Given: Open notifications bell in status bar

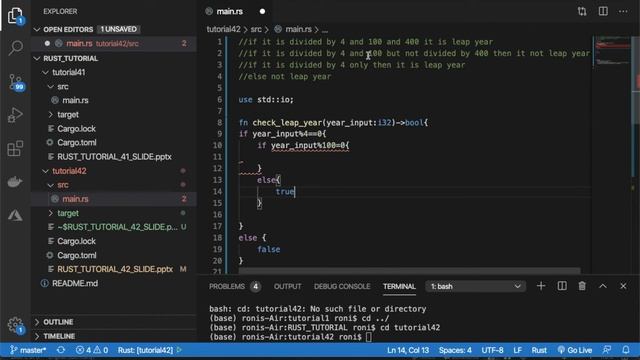Looking at the screenshot, I should (626, 350).
